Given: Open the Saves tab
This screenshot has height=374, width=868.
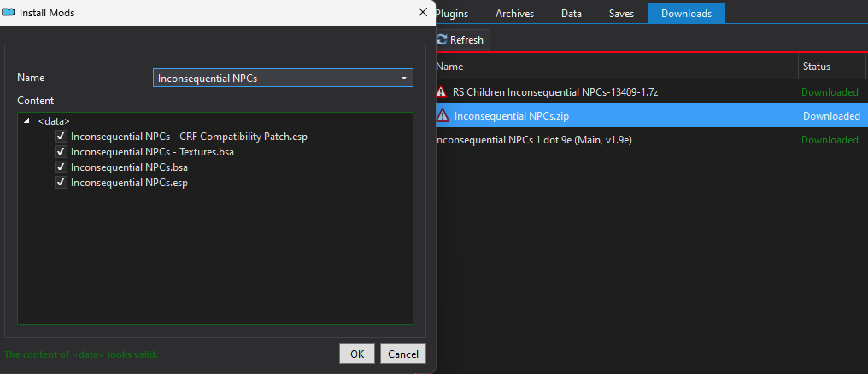Looking at the screenshot, I should click(621, 14).
